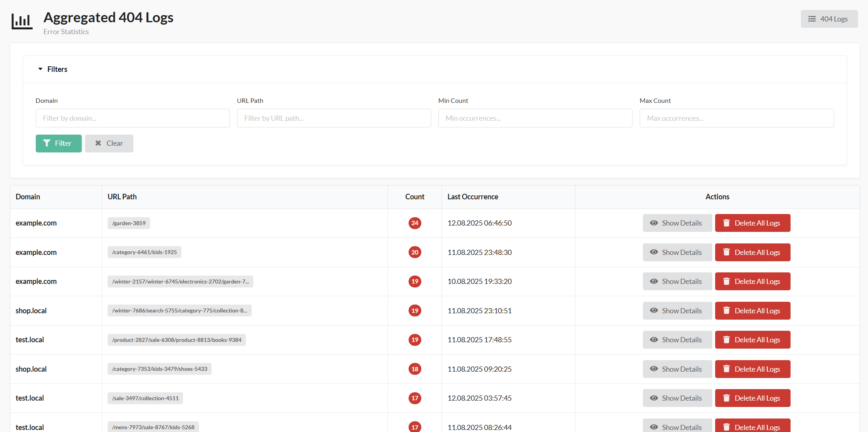The height and width of the screenshot is (432, 868).
Task: Click the Min Count input field
Action: tap(535, 118)
